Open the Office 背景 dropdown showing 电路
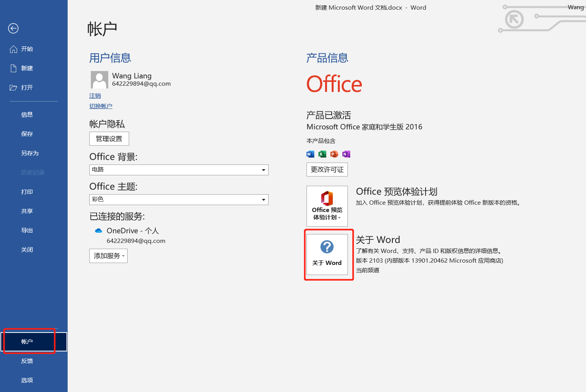 point(179,170)
